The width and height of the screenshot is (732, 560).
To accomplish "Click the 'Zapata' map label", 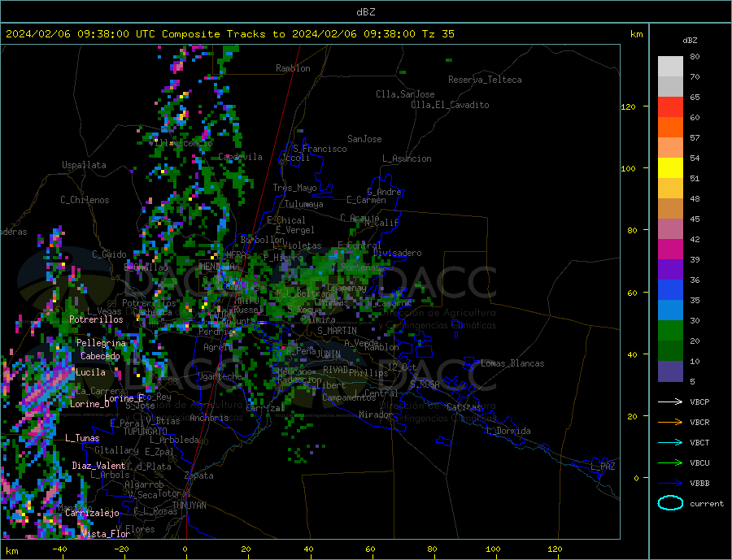I will coord(199,476).
